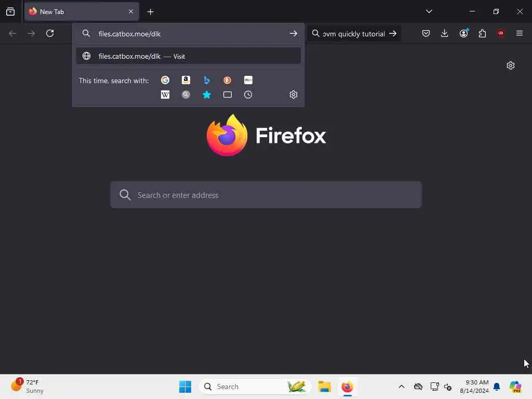Open Firefox View

point(10,11)
